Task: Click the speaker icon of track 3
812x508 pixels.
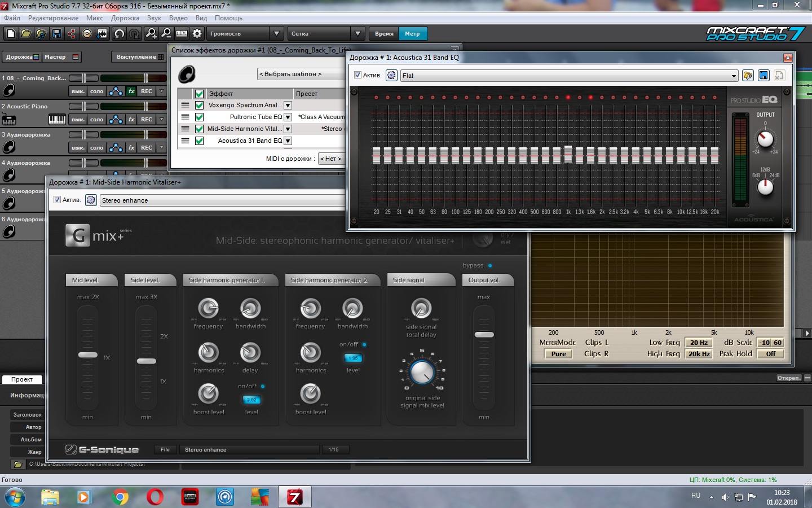Action: click(x=9, y=147)
